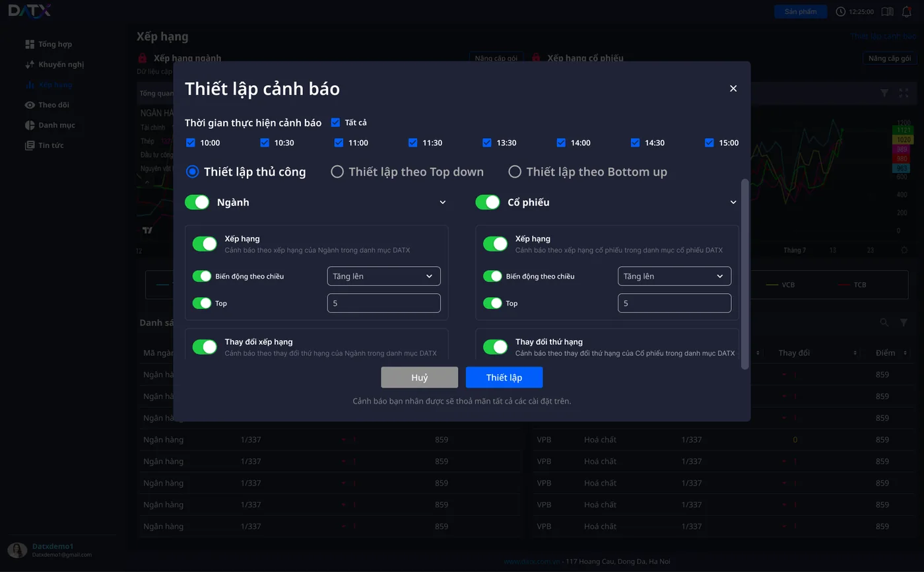Disable Thay đổi xếp hạng toggle
The height and width of the screenshot is (572, 924).
[x=205, y=347]
